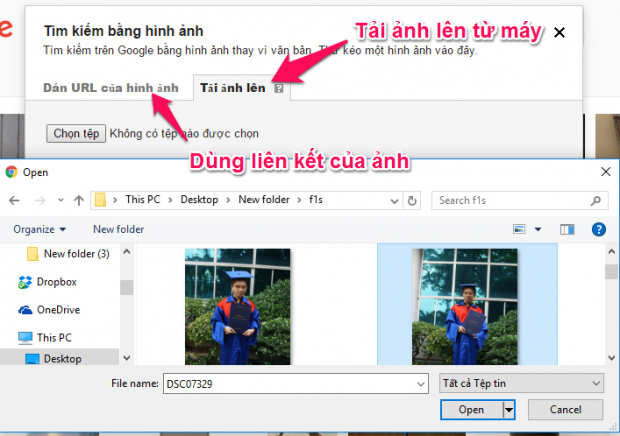Click the Open button split arrow

pyautogui.click(x=509, y=409)
